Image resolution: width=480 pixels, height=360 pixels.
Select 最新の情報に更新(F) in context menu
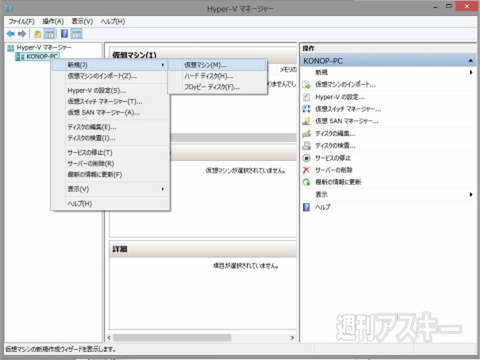(110, 175)
